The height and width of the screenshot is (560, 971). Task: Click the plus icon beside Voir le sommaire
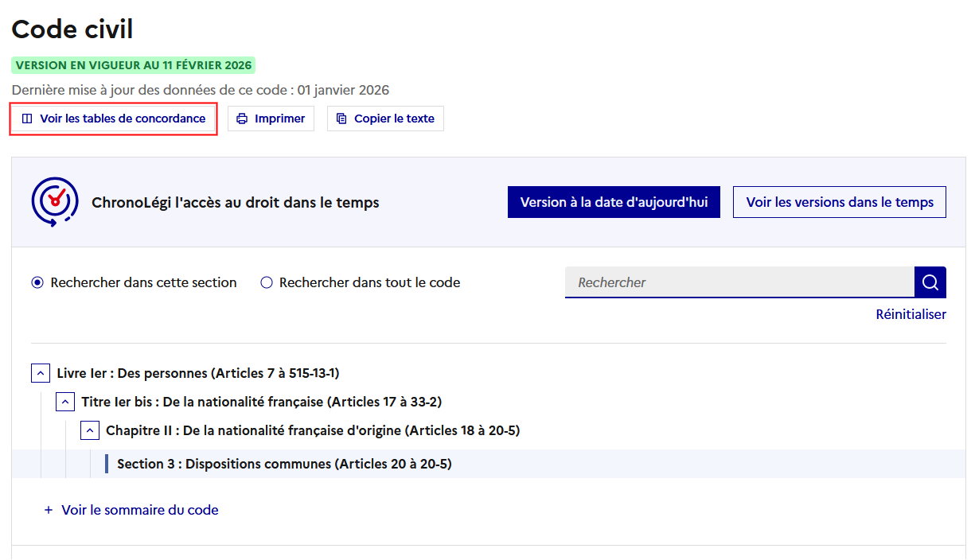(49, 510)
